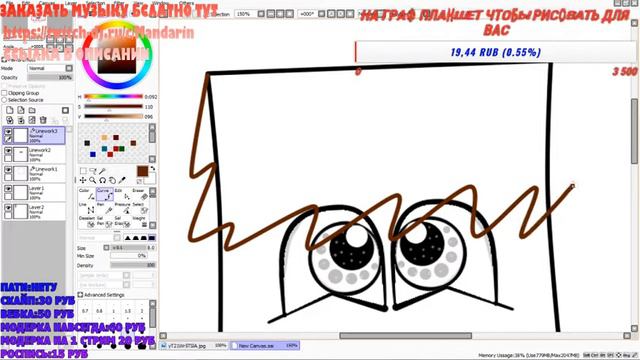The height and width of the screenshot is (360, 640).
Task: Hide the Layer2 layer
Action: [8, 208]
